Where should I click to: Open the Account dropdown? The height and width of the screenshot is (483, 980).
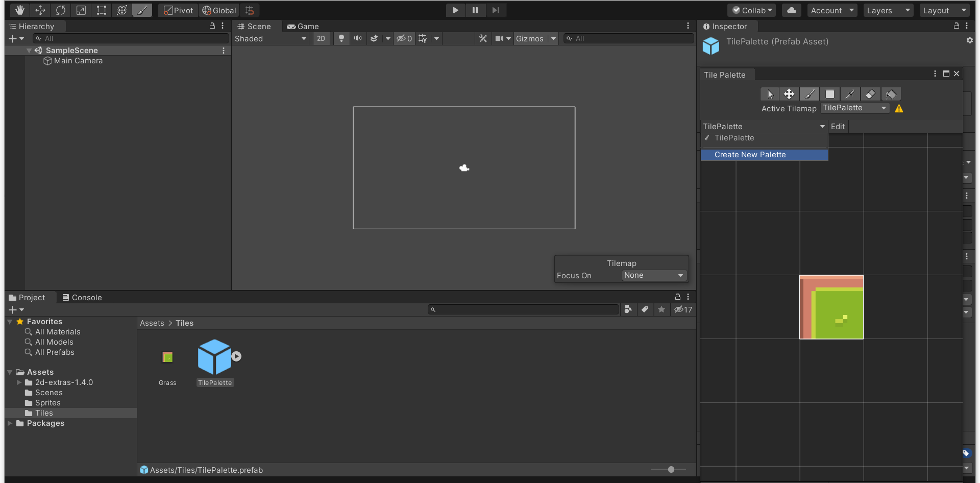[832, 10]
